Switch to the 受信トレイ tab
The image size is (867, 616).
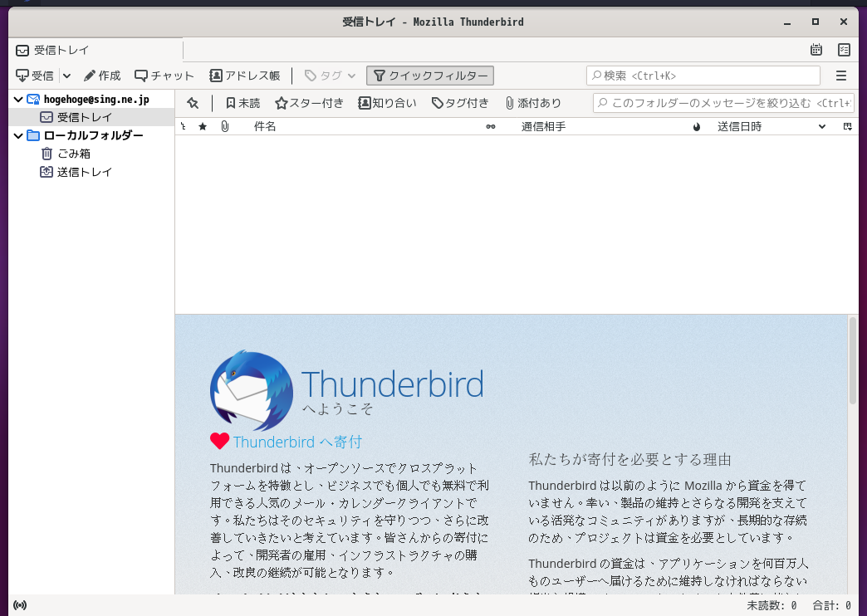click(x=96, y=50)
